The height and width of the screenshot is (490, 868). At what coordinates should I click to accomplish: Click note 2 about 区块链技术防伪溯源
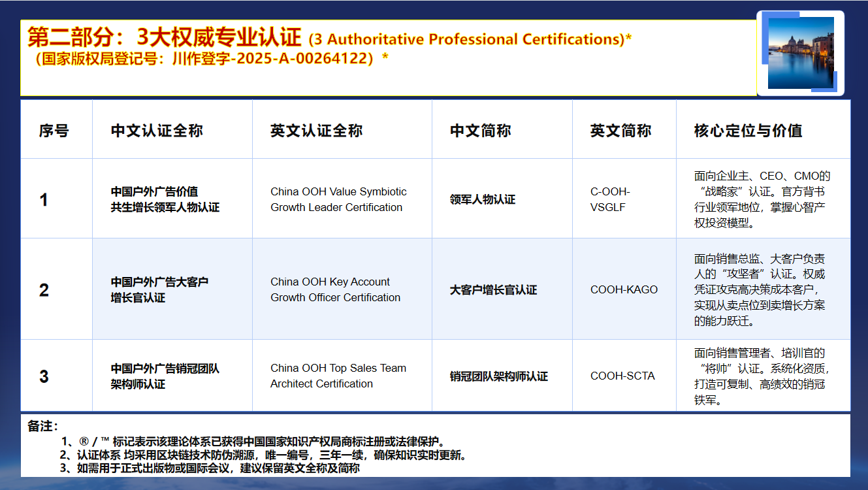coord(263,455)
